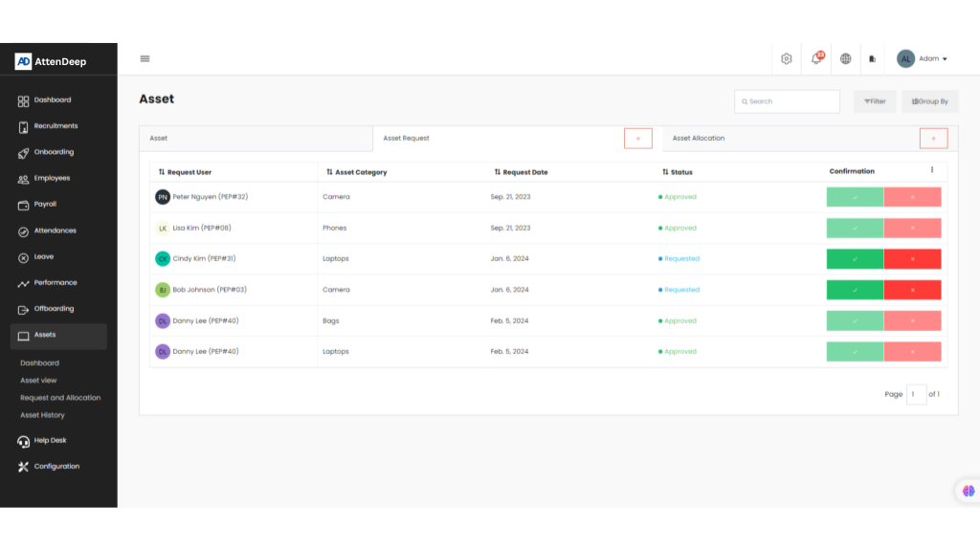Approve Bob Johnson's Camera request
This screenshot has width=980, height=551.
coord(855,290)
